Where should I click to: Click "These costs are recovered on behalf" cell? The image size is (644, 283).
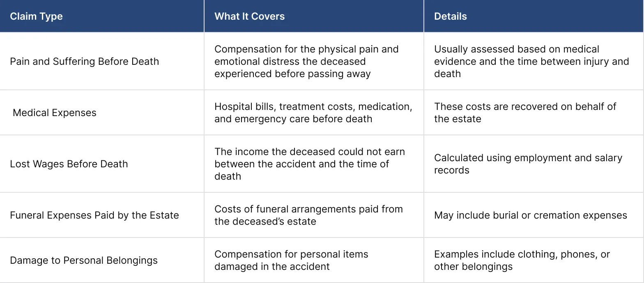point(525,113)
